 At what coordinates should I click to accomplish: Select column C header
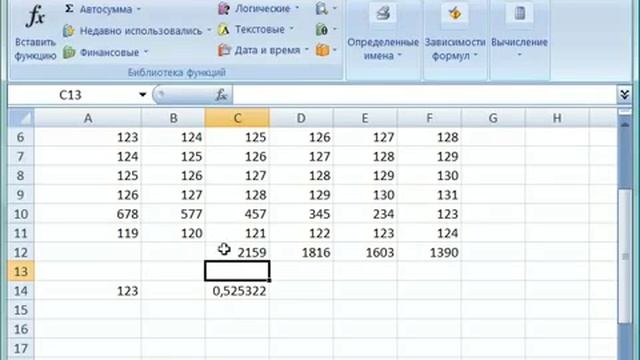click(x=237, y=118)
